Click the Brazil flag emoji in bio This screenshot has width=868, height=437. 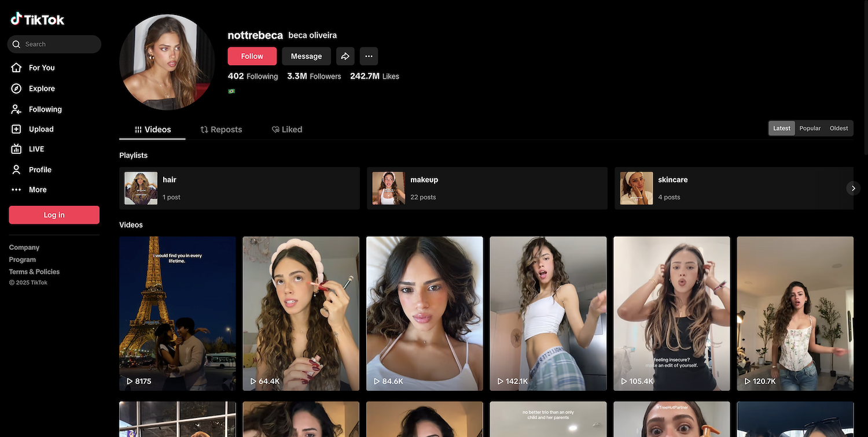pyautogui.click(x=231, y=91)
